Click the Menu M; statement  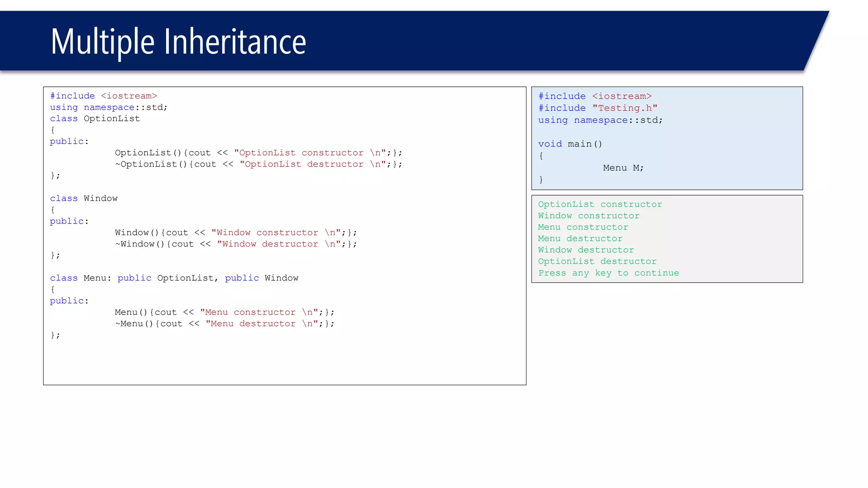[x=623, y=168]
